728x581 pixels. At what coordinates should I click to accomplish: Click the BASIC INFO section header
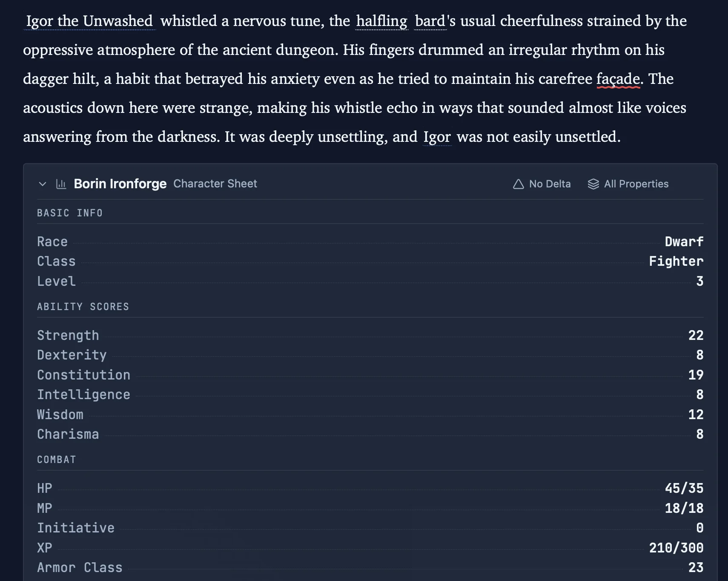(70, 213)
